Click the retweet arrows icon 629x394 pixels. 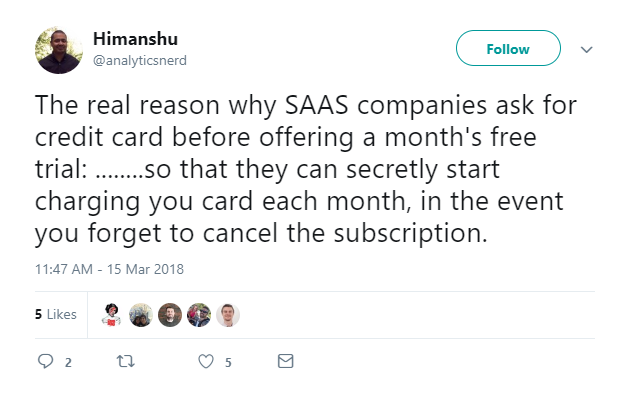point(126,362)
